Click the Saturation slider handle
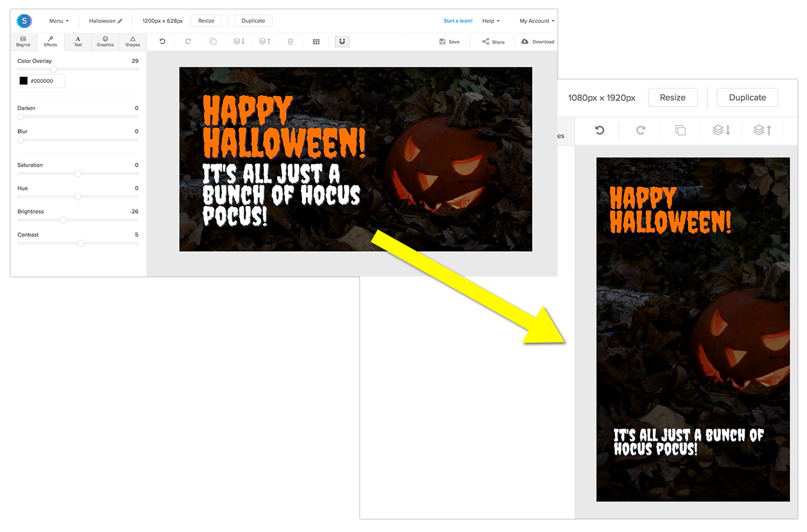 (x=78, y=173)
